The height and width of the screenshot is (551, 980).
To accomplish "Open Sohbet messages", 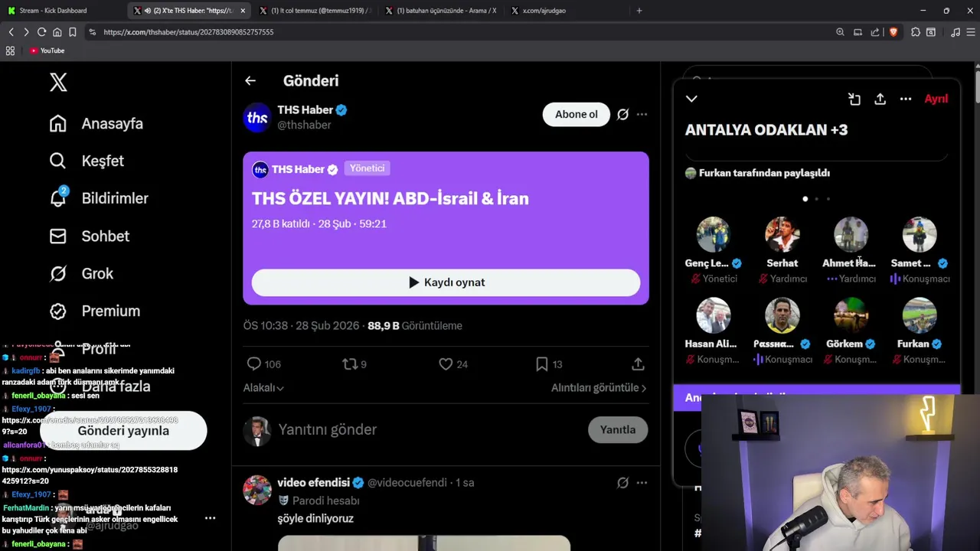I will pyautogui.click(x=90, y=236).
